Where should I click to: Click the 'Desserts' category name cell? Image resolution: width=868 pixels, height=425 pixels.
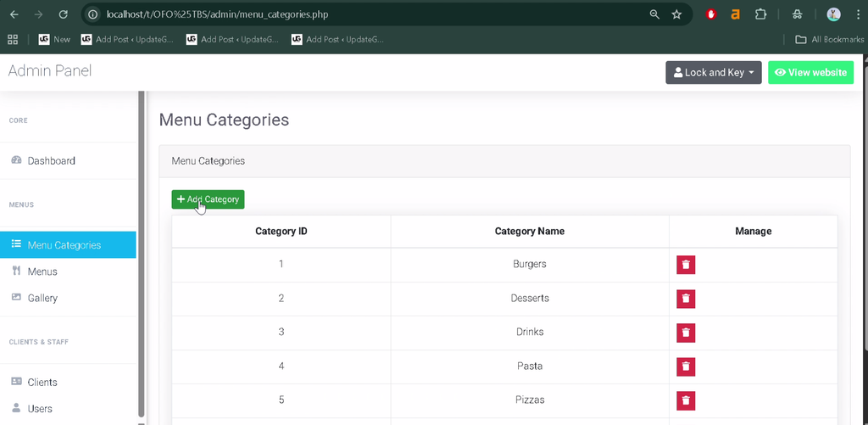pos(530,298)
